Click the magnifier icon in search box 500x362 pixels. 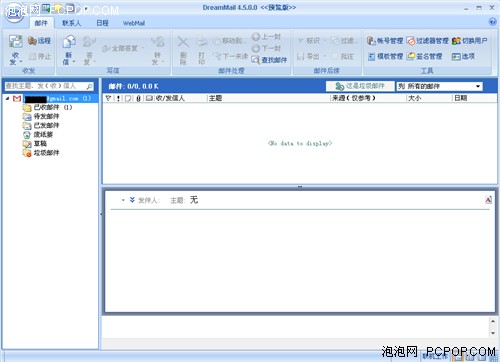coord(89,86)
